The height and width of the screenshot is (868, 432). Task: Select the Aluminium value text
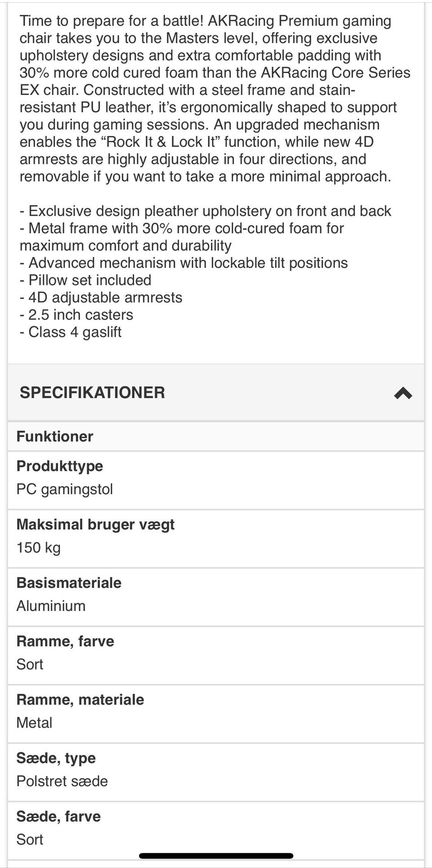click(x=51, y=606)
